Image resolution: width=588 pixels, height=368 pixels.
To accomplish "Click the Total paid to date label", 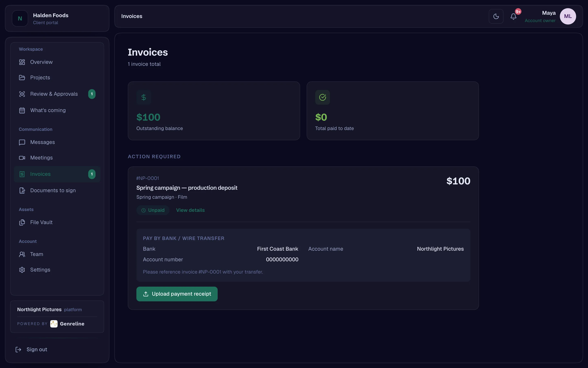I will click(x=334, y=128).
